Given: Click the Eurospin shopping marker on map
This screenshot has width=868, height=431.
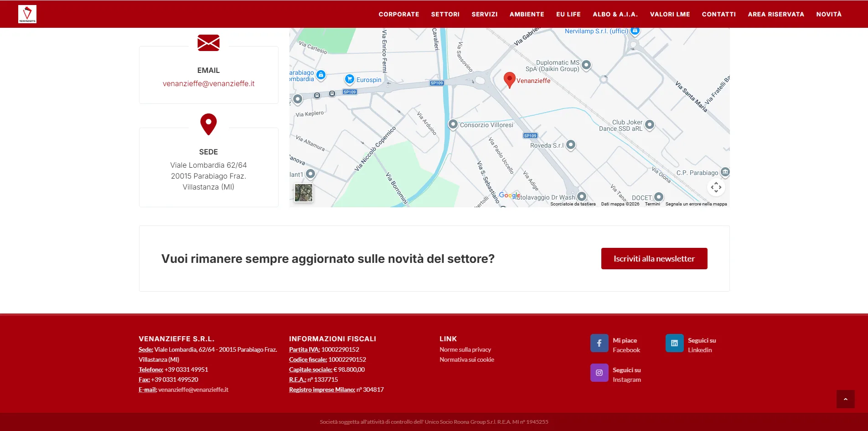Looking at the screenshot, I should (349, 79).
